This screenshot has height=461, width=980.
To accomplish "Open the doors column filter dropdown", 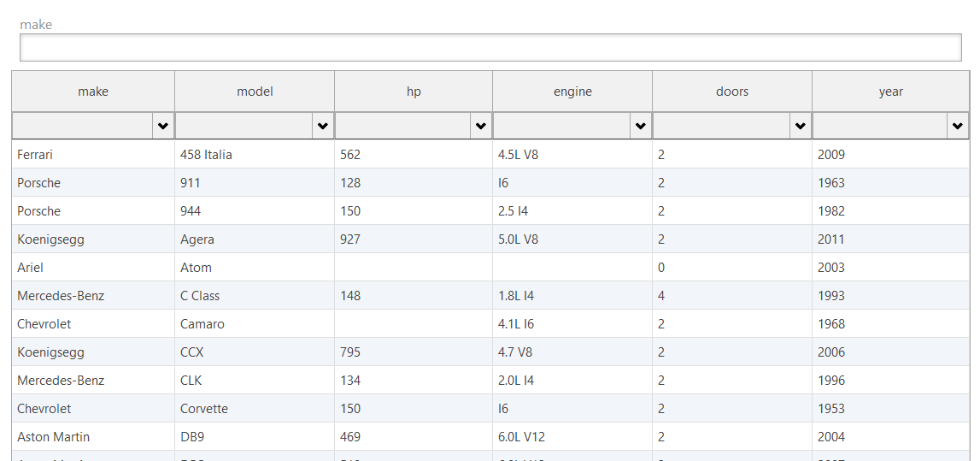I will coord(800,127).
